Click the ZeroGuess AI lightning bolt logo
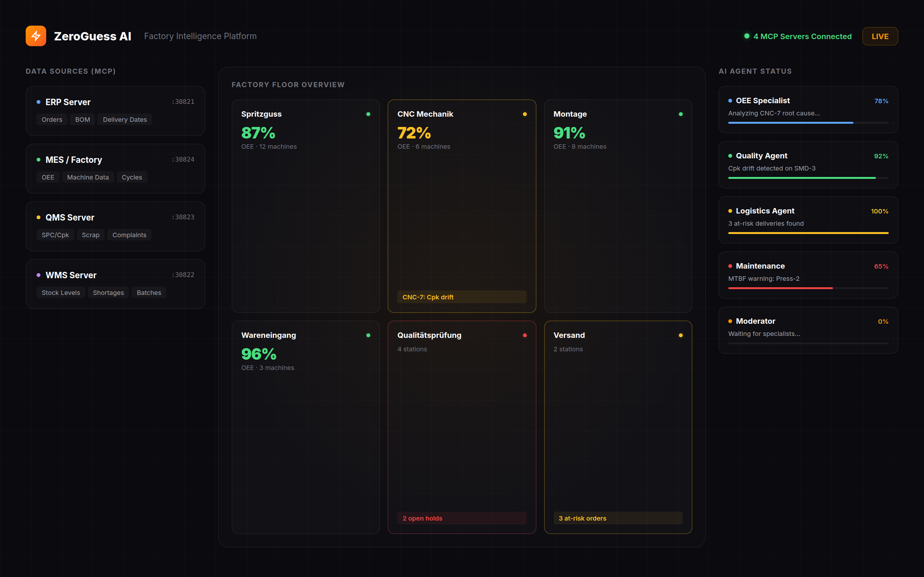This screenshot has width=924, height=577. 36,36
